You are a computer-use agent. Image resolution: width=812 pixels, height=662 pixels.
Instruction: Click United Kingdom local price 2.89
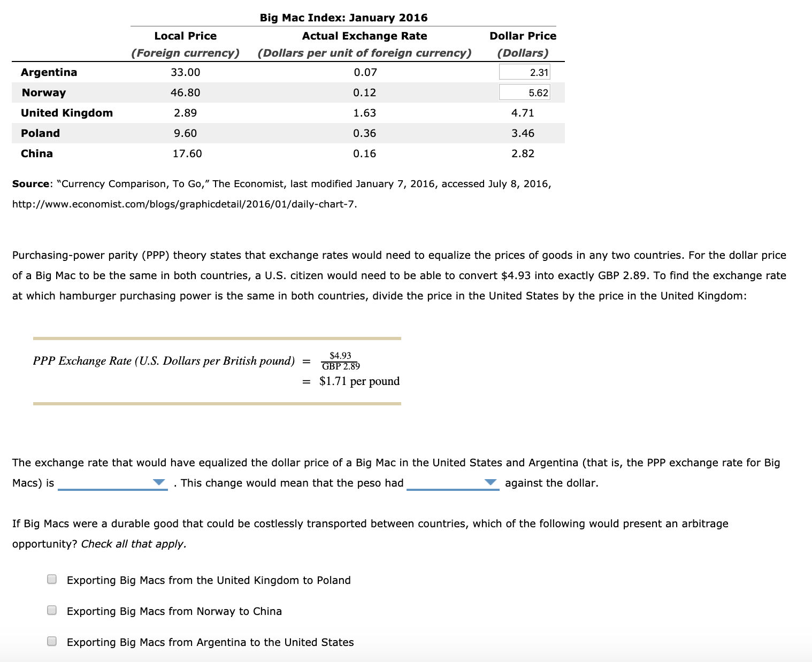click(x=186, y=113)
